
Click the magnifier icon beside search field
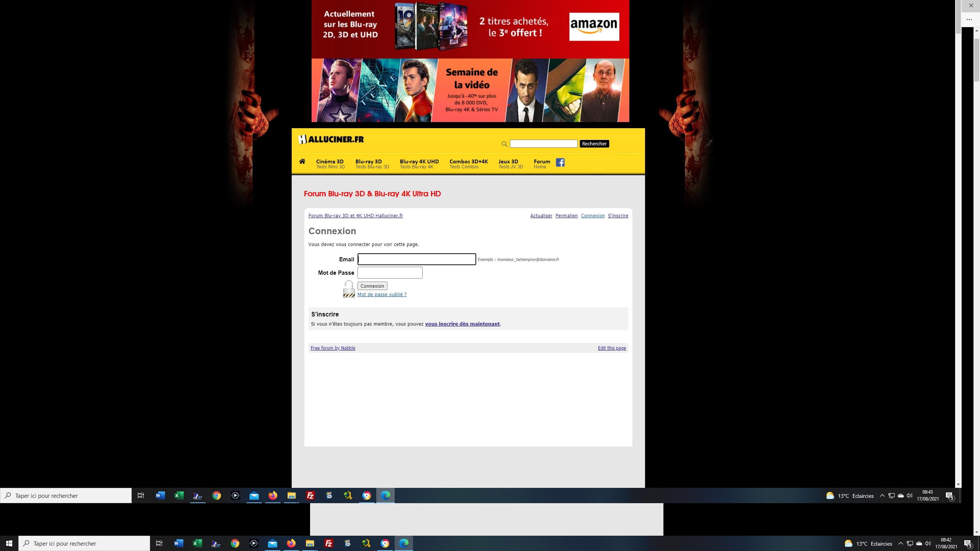[504, 144]
